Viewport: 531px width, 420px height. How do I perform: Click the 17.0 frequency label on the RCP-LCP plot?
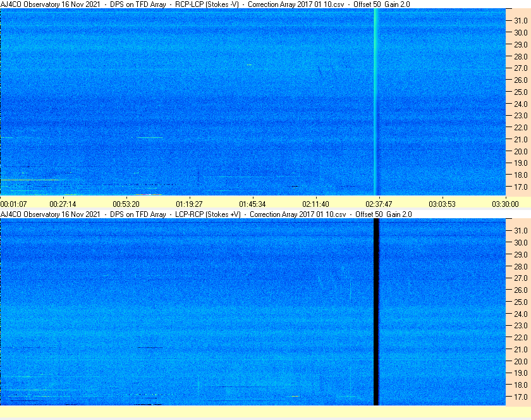click(x=520, y=187)
